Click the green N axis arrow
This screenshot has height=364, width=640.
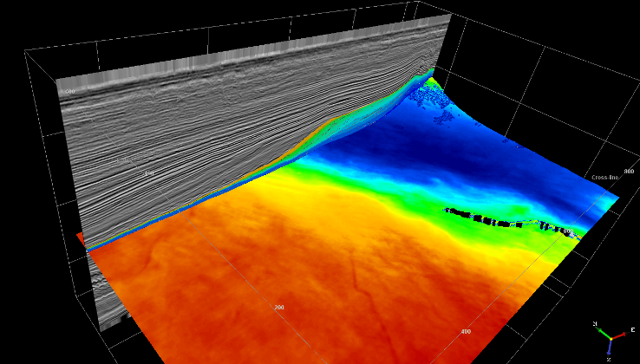[602, 329]
